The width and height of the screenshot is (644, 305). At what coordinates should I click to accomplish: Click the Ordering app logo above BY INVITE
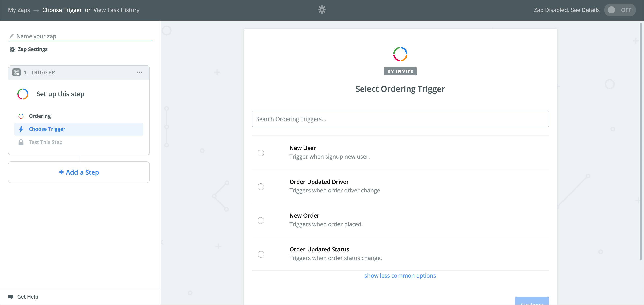point(400,54)
